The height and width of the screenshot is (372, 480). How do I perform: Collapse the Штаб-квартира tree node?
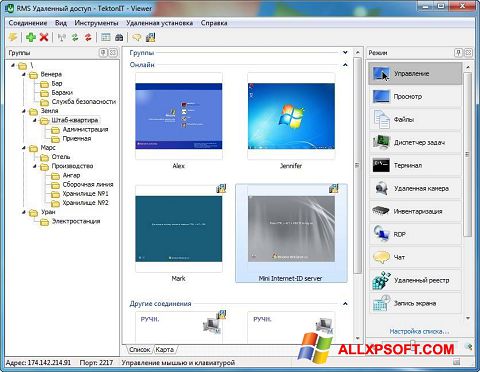coord(35,120)
